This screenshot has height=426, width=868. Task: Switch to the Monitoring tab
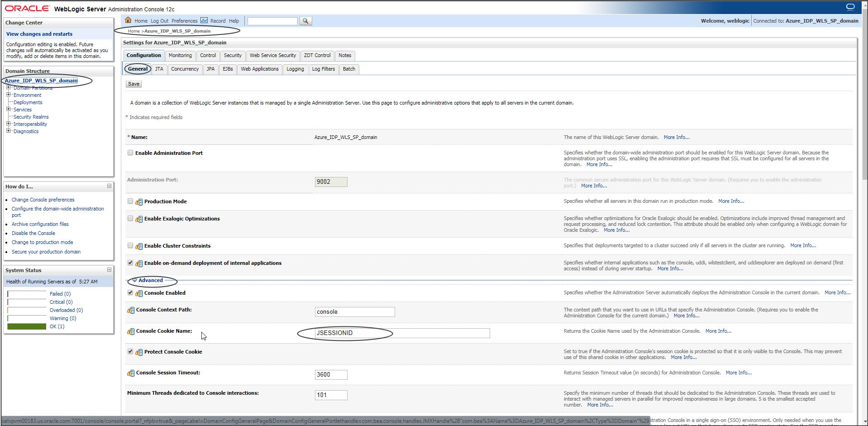180,56
